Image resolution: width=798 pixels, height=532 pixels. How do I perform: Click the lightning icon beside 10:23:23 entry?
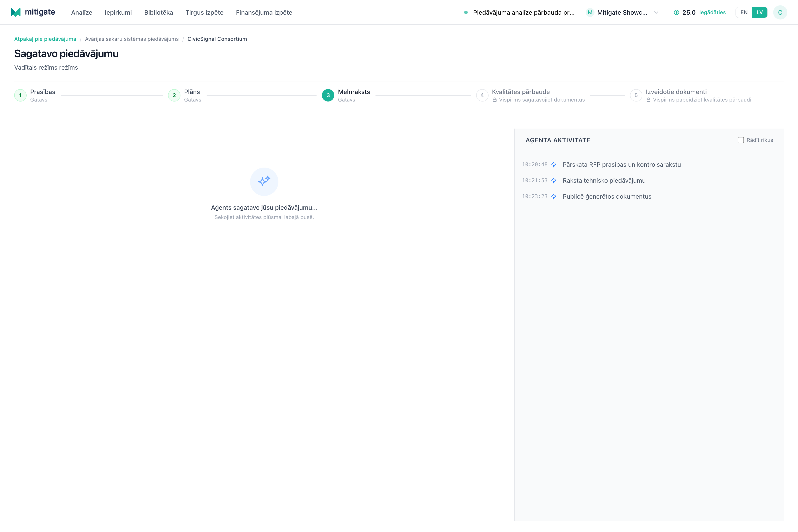(554, 196)
